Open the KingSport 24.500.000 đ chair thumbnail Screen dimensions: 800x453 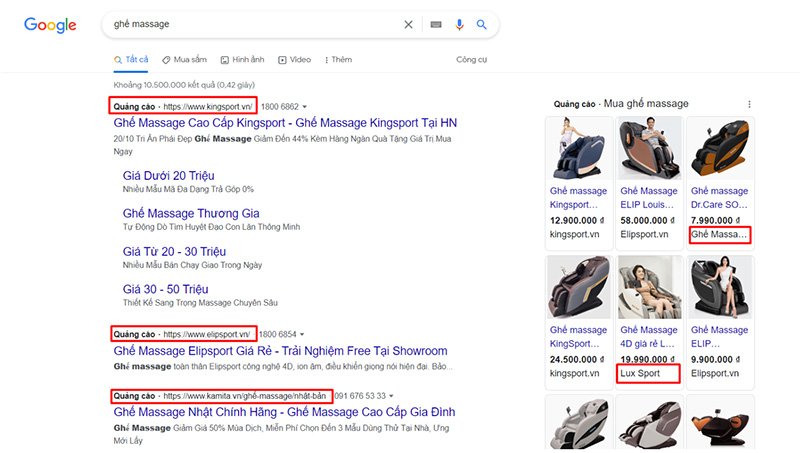pos(579,288)
